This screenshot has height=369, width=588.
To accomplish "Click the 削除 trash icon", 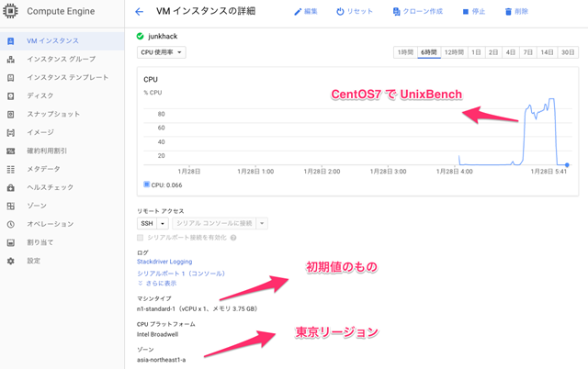I will click(508, 12).
